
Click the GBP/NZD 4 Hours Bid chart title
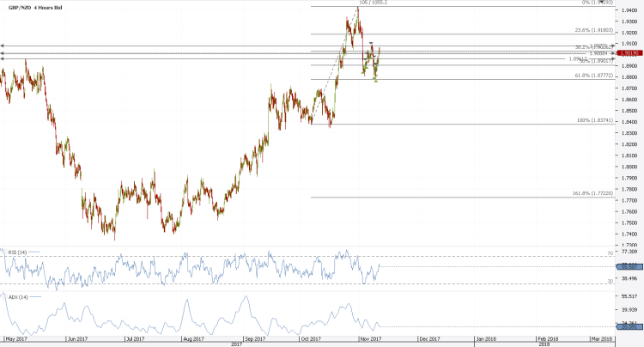click(35, 8)
